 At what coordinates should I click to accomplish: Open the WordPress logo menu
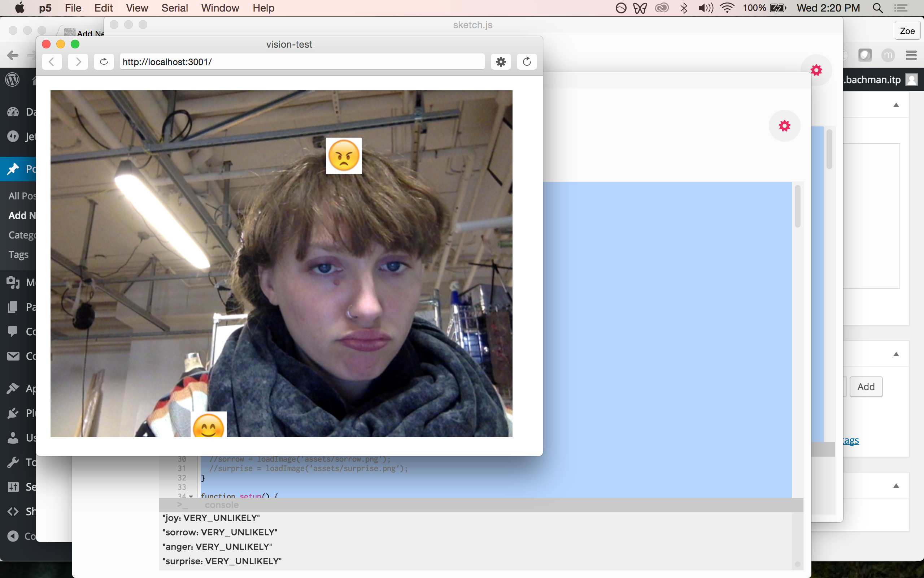(x=13, y=79)
